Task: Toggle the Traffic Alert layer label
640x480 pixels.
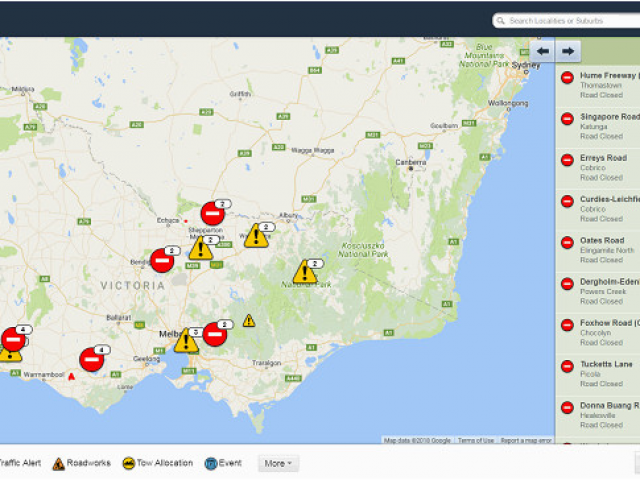Action: pyautogui.click(x=20, y=463)
